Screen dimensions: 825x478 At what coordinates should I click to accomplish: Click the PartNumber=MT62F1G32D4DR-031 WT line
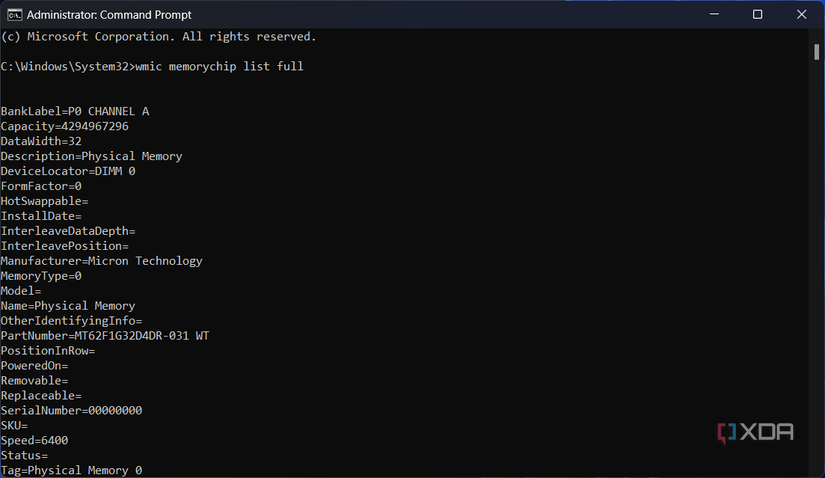click(105, 336)
